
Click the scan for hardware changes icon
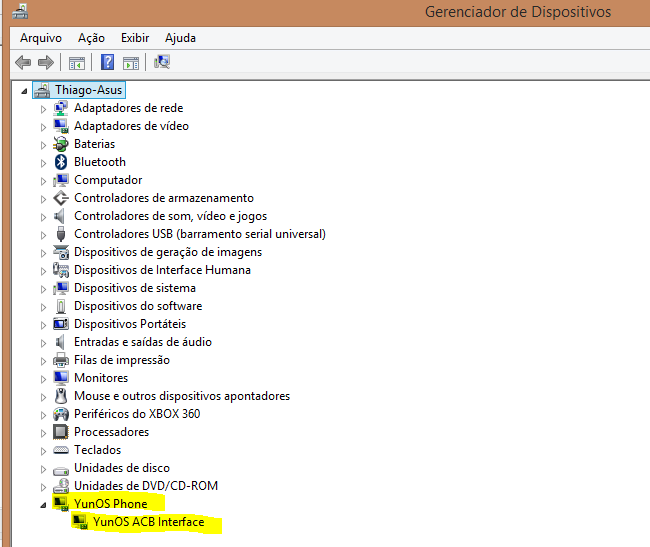tap(161, 62)
